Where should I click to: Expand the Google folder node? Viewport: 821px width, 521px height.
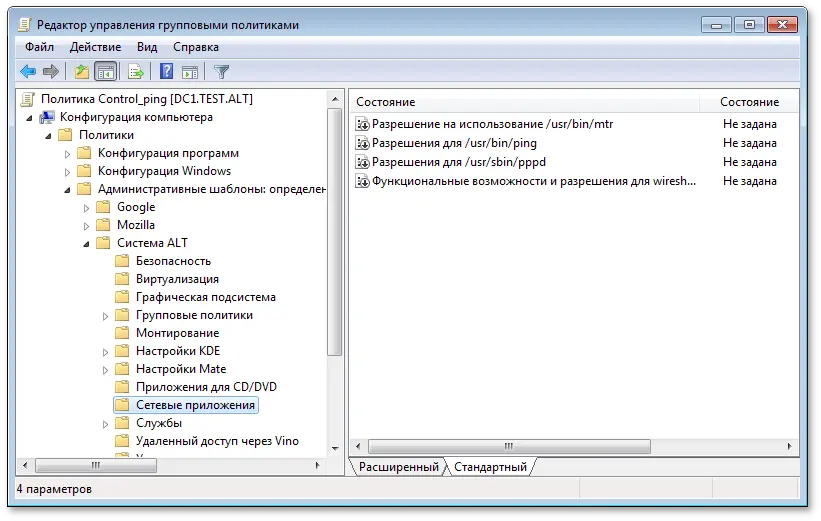coord(86,207)
